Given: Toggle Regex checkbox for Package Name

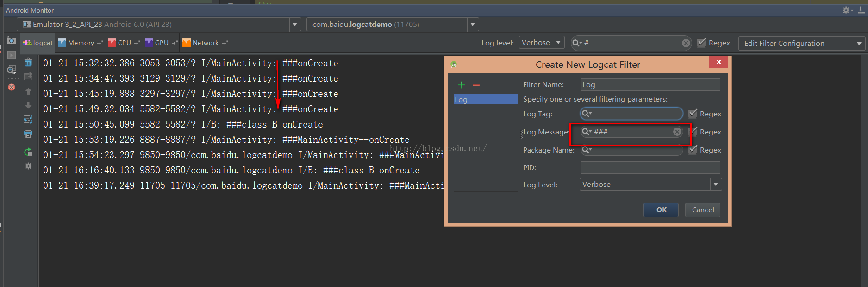Looking at the screenshot, I should 693,150.
